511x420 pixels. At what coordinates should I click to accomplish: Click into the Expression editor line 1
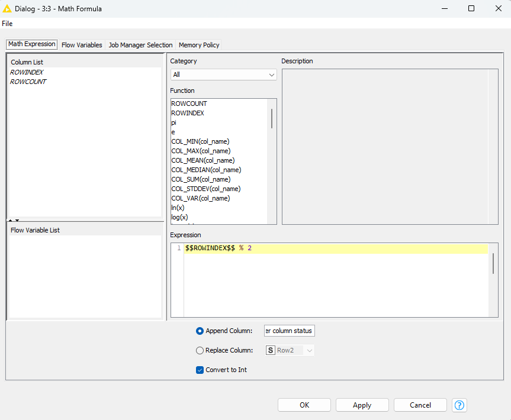[336, 248]
